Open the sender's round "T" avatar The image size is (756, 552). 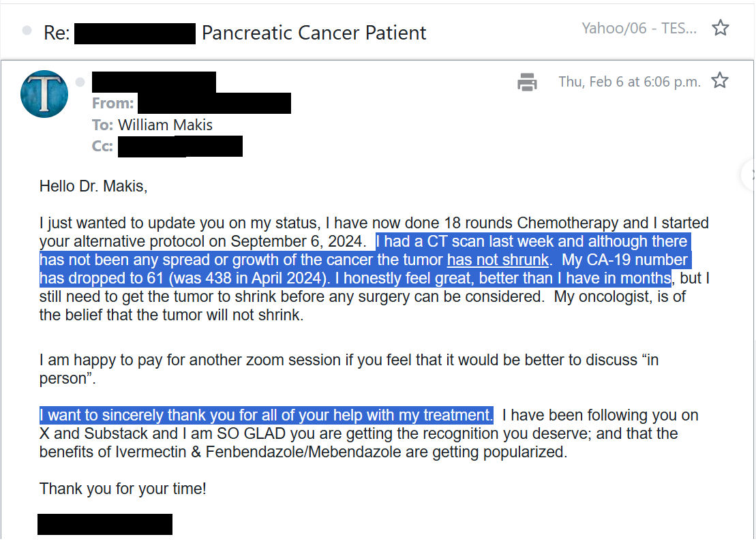[44, 94]
